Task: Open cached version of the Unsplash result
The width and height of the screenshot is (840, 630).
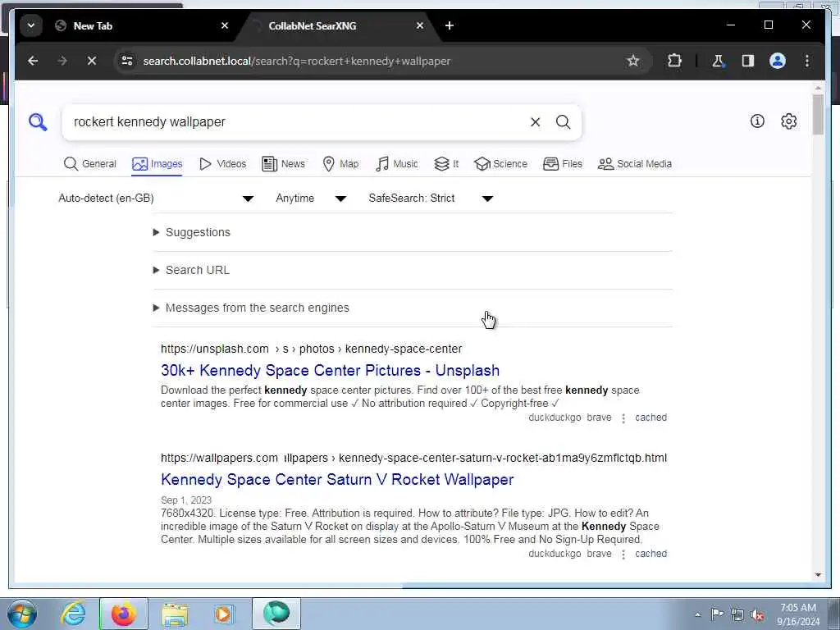Action: (x=651, y=418)
